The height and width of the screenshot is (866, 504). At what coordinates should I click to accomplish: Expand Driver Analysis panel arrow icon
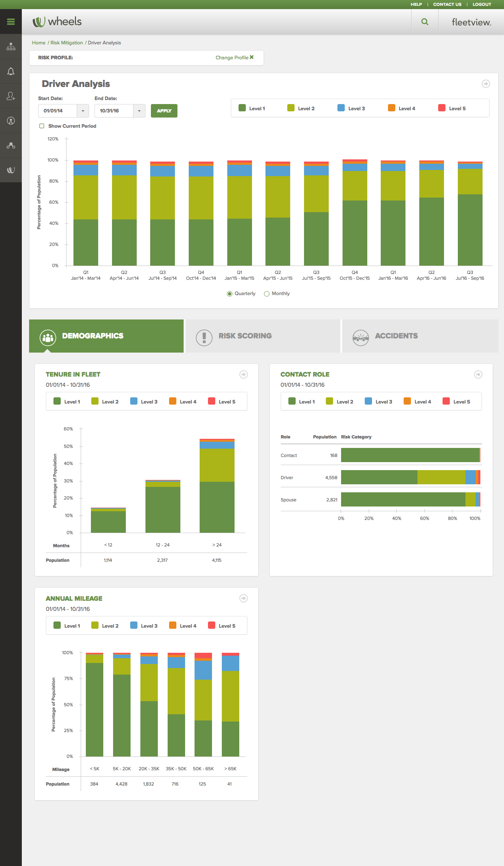(x=486, y=84)
